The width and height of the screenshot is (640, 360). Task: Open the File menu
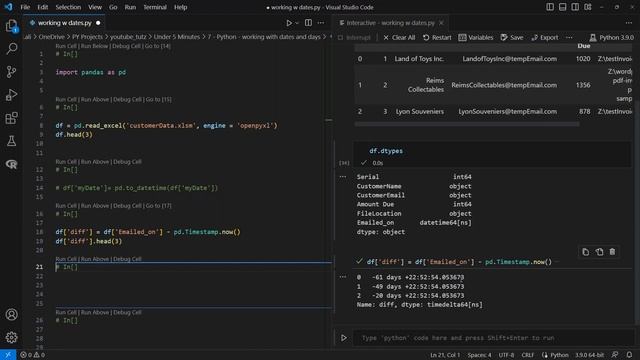pos(25,7)
